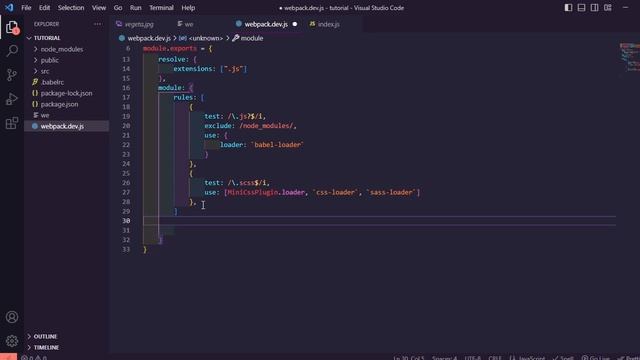
Task: Click the unknown symbol icon in the breadcrumb
Action: 183,38
